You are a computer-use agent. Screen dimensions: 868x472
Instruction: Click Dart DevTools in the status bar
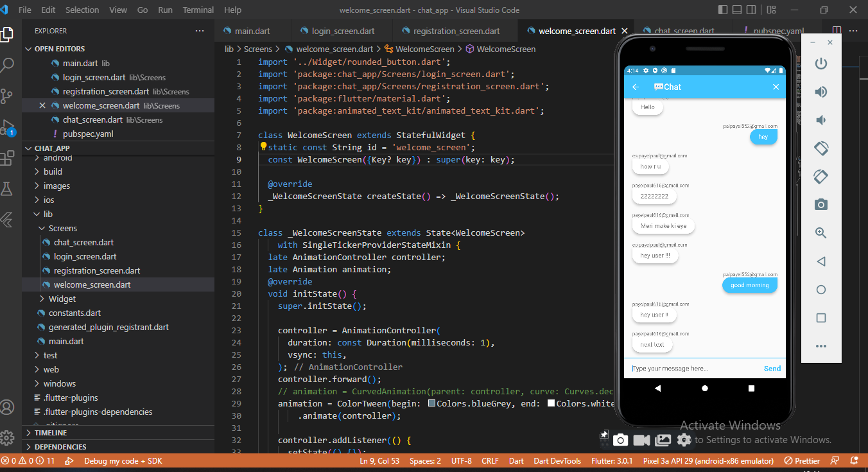click(x=558, y=461)
